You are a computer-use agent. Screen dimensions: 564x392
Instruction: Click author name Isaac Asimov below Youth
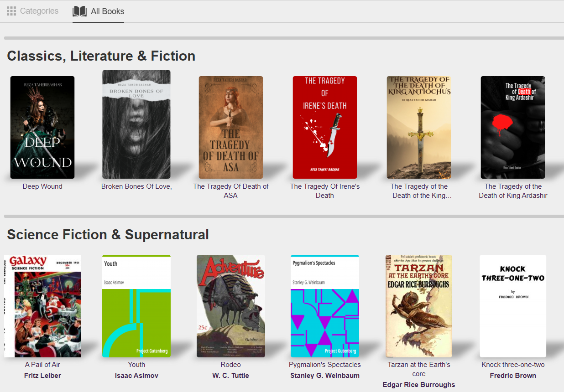136,376
